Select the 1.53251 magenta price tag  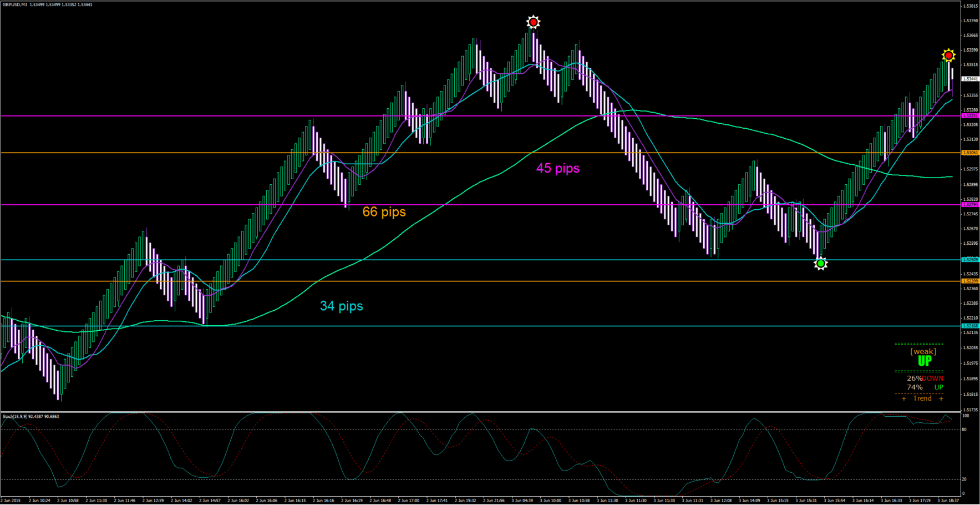pos(970,116)
